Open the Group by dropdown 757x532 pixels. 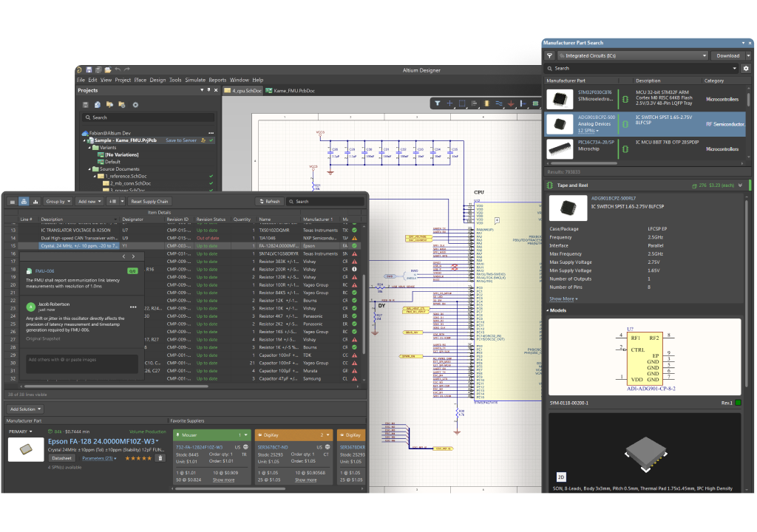click(58, 201)
